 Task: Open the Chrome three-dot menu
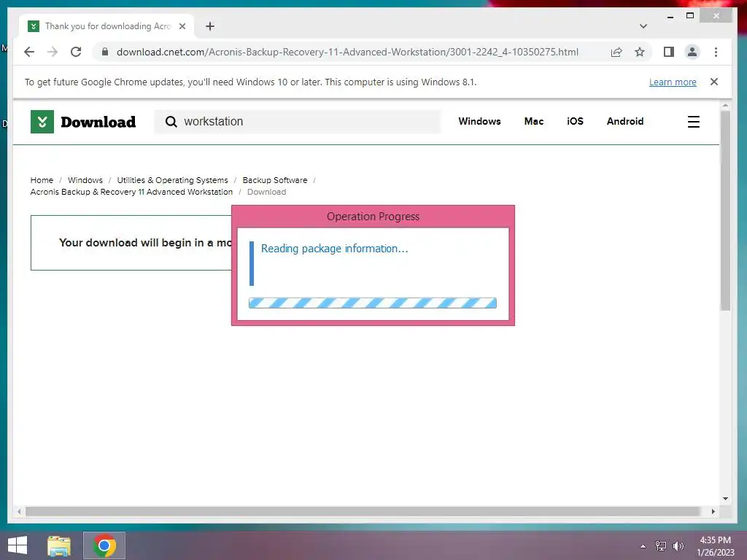click(x=716, y=52)
